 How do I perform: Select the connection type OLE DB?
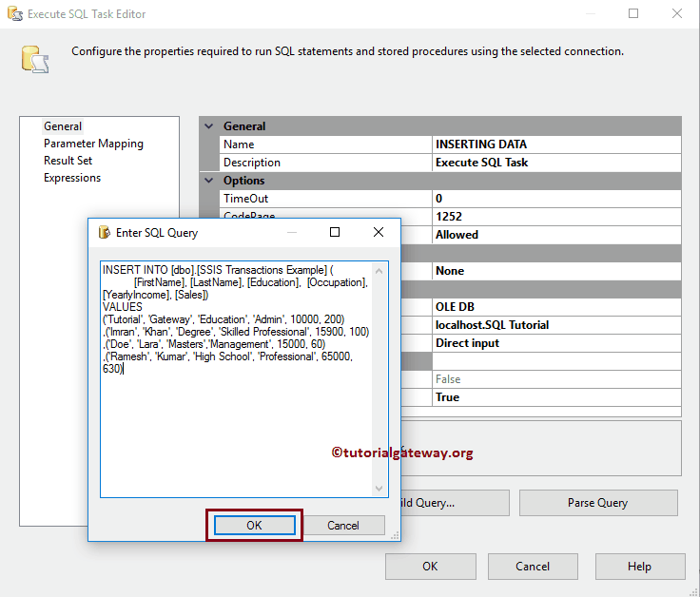(556, 307)
